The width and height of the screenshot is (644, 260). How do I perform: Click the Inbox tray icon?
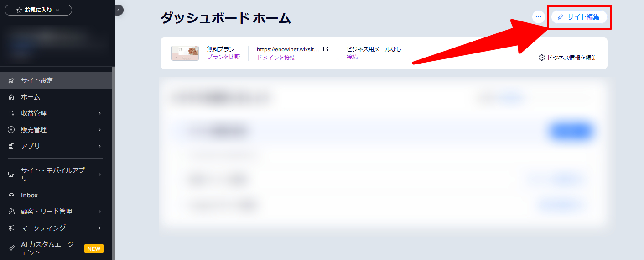[x=11, y=195]
